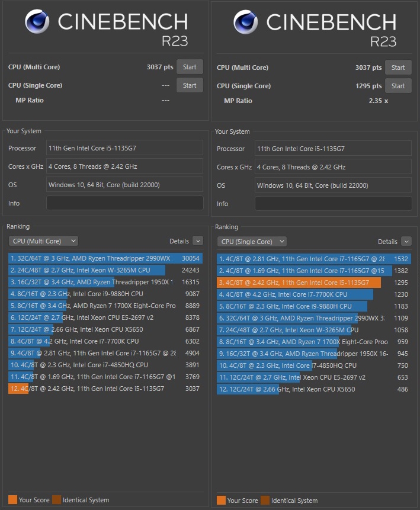This screenshot has height=510, width=420.
Task: Select Xeon X5650 row scoring 486
Action: (x=314, y=389)
